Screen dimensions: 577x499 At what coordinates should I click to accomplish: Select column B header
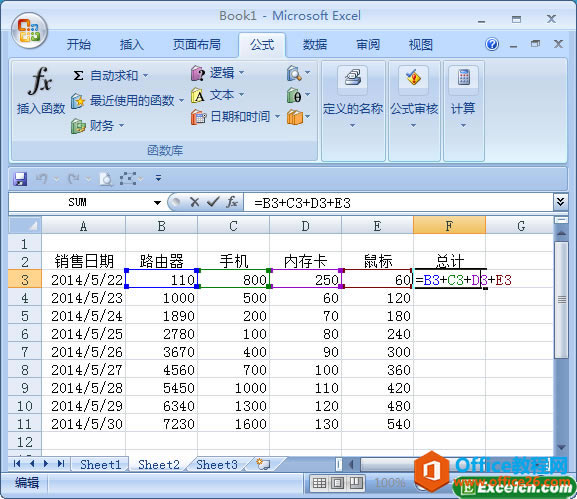tap(161, 225)
